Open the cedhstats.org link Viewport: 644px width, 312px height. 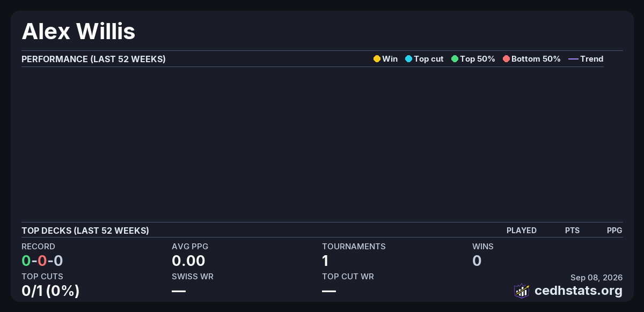click(x=579, y=291)
